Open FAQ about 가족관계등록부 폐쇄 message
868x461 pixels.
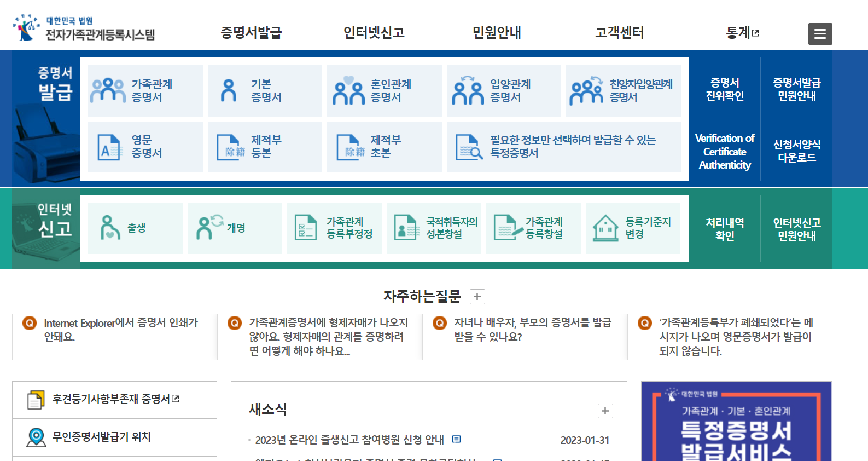tap(736, 337)
